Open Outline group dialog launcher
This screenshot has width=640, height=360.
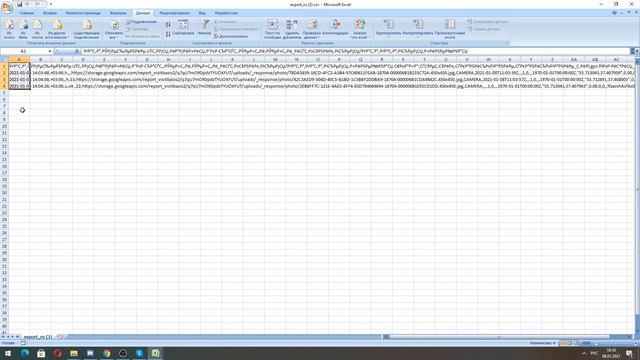click(x=507, y=43)
